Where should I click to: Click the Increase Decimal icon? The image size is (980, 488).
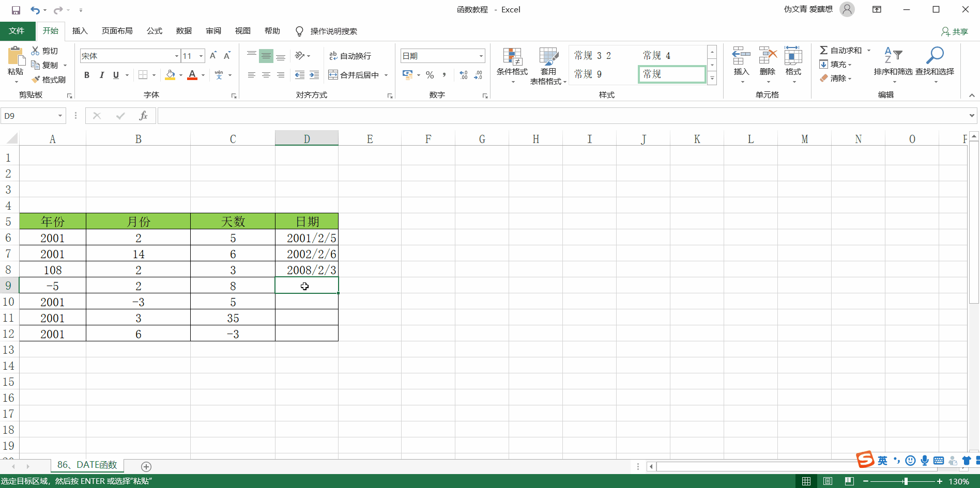[464, 75]
